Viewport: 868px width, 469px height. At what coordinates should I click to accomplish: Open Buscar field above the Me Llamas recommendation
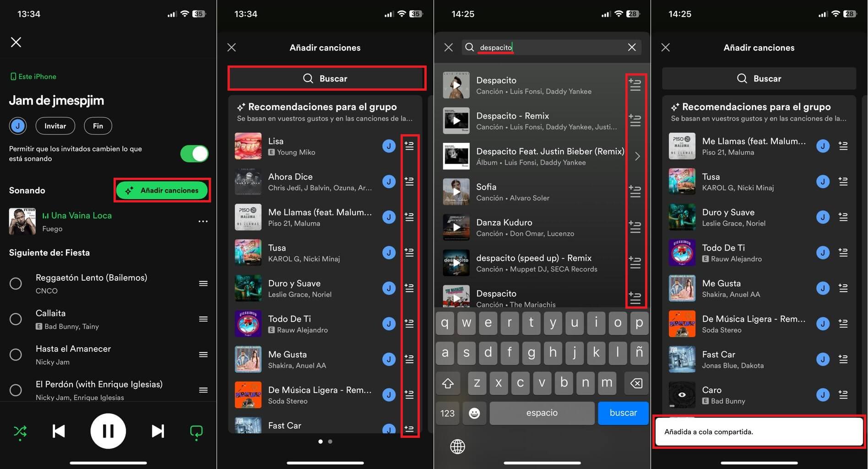coord(759,78)
